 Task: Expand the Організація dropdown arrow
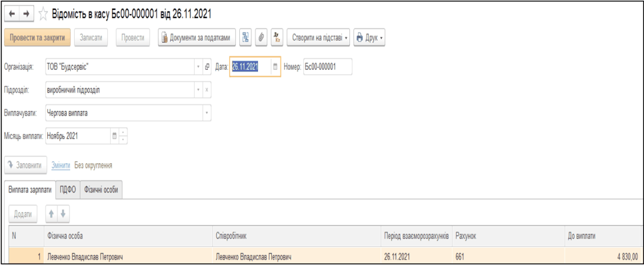199,67
